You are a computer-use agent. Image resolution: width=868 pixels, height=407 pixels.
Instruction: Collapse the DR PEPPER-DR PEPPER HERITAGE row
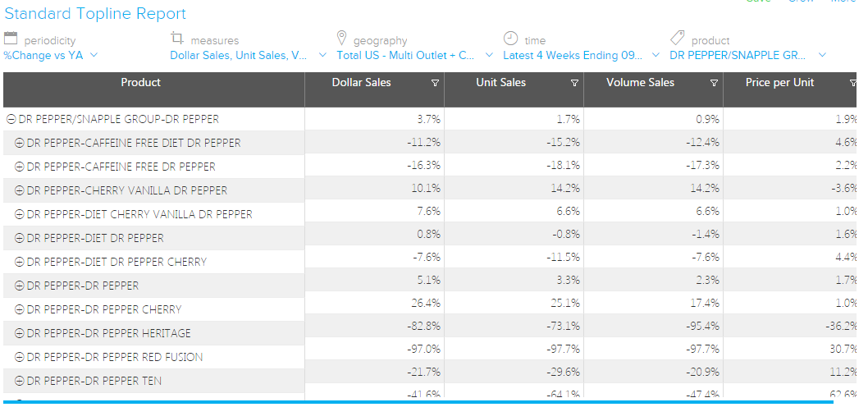pyautogui.click(x=20, y=333)
